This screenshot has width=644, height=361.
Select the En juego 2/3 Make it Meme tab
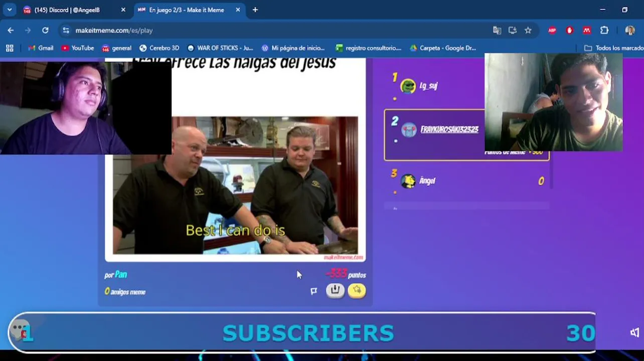point(189,10)
